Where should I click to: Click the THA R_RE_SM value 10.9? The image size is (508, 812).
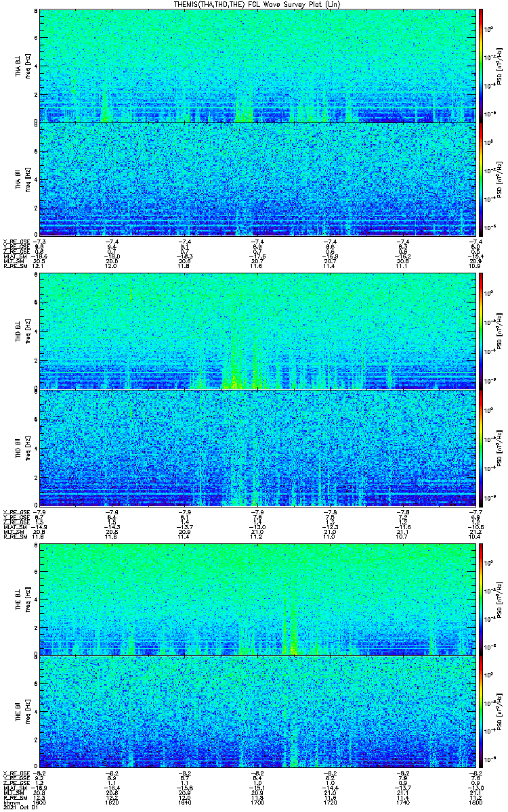coord(475,267)
